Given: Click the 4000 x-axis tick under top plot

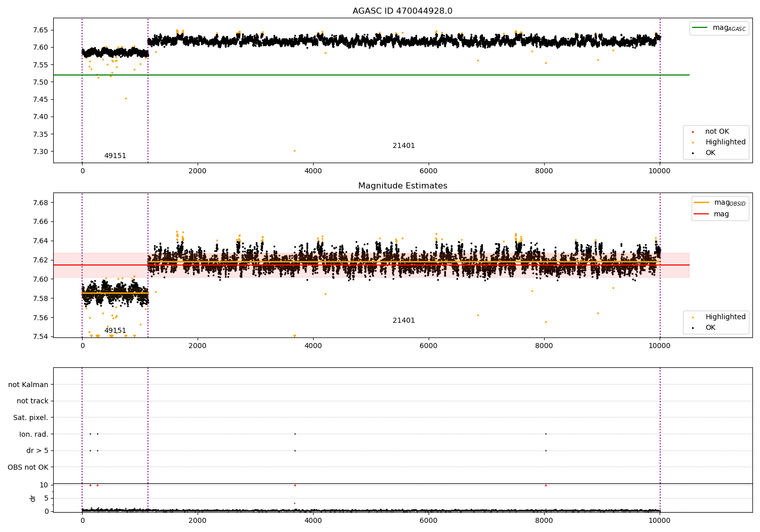Looking at the screenshot, I should 313,171.
